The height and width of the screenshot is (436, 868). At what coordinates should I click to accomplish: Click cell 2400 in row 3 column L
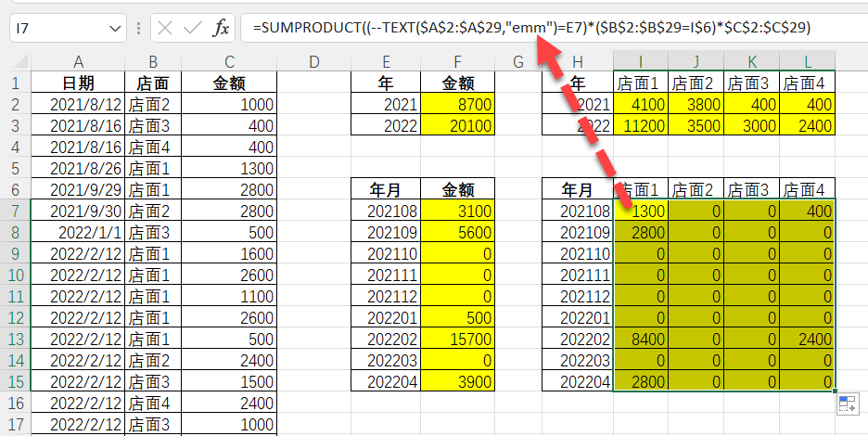(807, 126)
